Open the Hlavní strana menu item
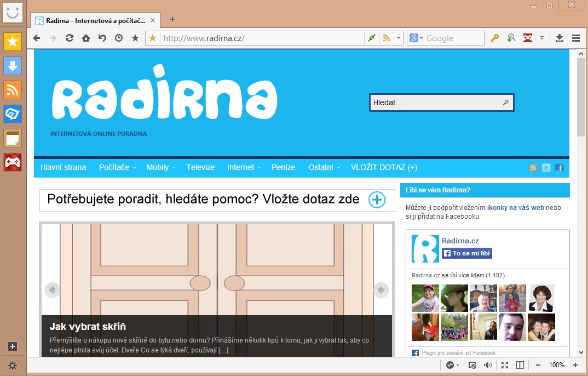This screenshot has width=588, height=376. (64, 167)
